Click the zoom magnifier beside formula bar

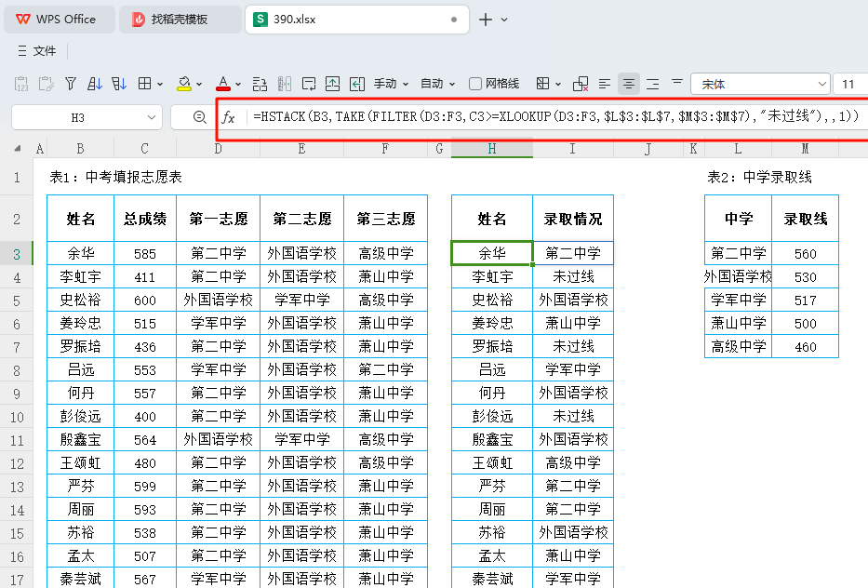200,117
